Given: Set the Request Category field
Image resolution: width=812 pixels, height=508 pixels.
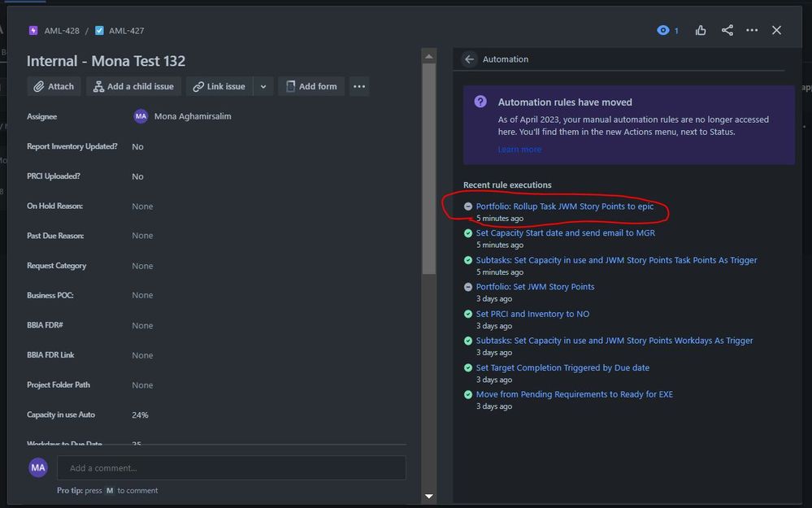Looking at the screenshot, I should [x=142, y=266].
